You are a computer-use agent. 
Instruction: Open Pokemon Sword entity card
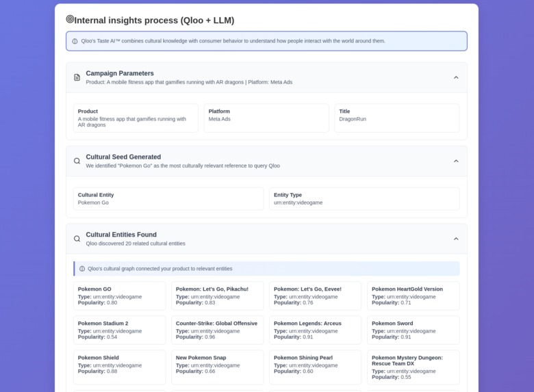coord(414,330)
